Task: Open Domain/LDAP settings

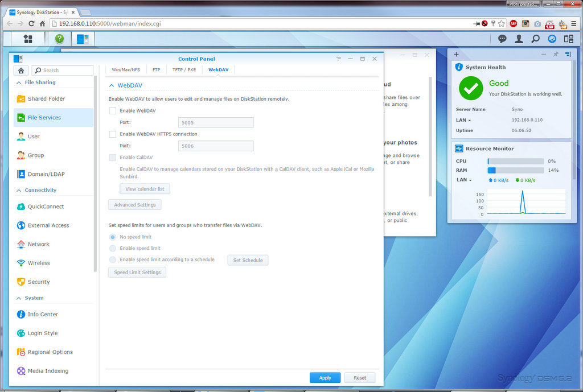Action: click(x=54, y=174)
